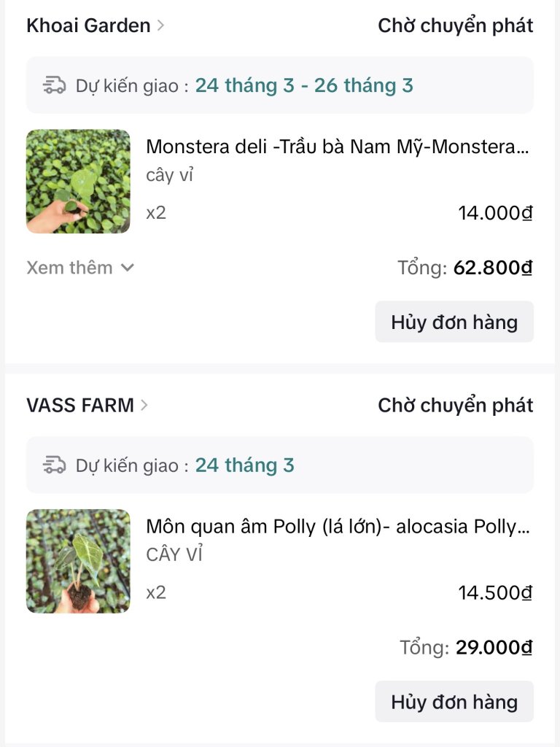Tap the VASS FARM order status Chờ chuyển phát
Image resolution: width=560 pixels, height=747 pixels.
coord(455,406)
